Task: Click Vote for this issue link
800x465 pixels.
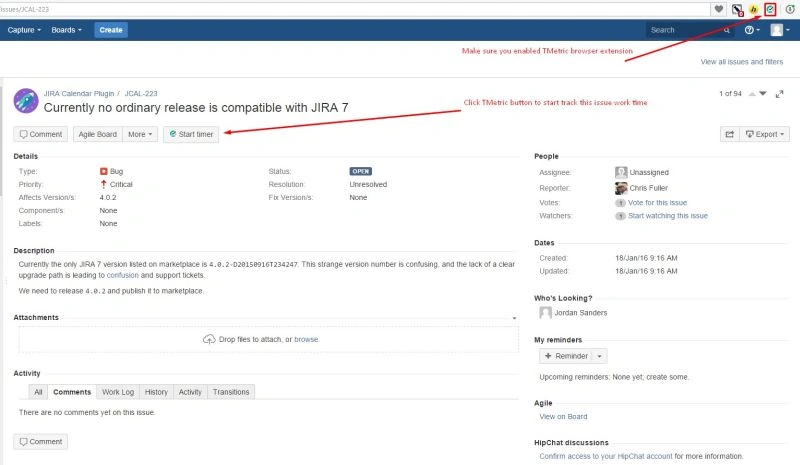Action: pyautogui.click(x=657, y=203)
